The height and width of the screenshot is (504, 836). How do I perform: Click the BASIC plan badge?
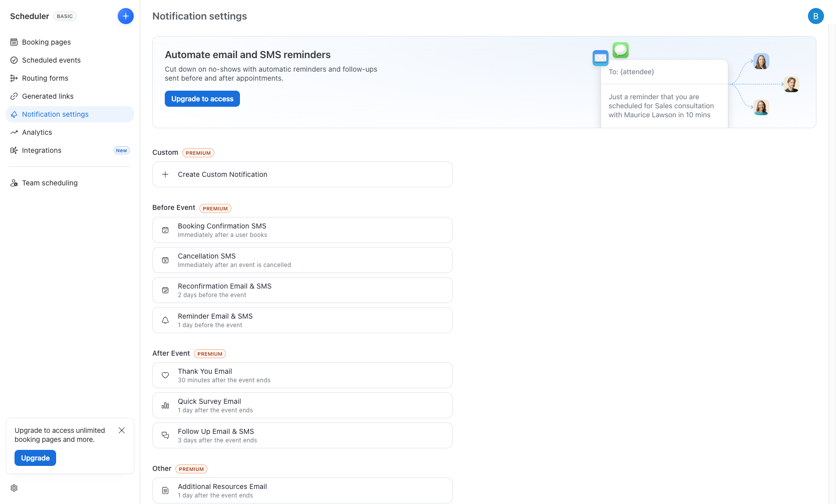(65, 16)
